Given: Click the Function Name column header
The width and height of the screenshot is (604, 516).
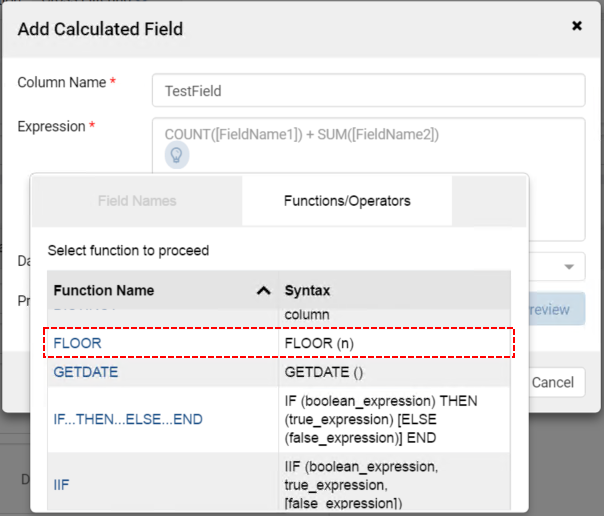Looking at the screenshot, I should coord(163,290).
